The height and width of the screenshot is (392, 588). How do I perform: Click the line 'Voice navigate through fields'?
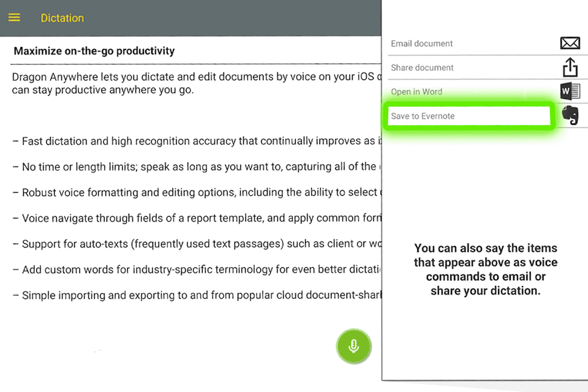197,218
